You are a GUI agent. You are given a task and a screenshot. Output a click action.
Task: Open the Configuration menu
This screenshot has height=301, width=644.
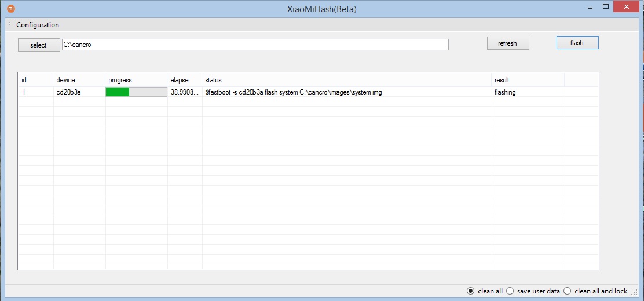pyautogui.click(x=38, y=25)
